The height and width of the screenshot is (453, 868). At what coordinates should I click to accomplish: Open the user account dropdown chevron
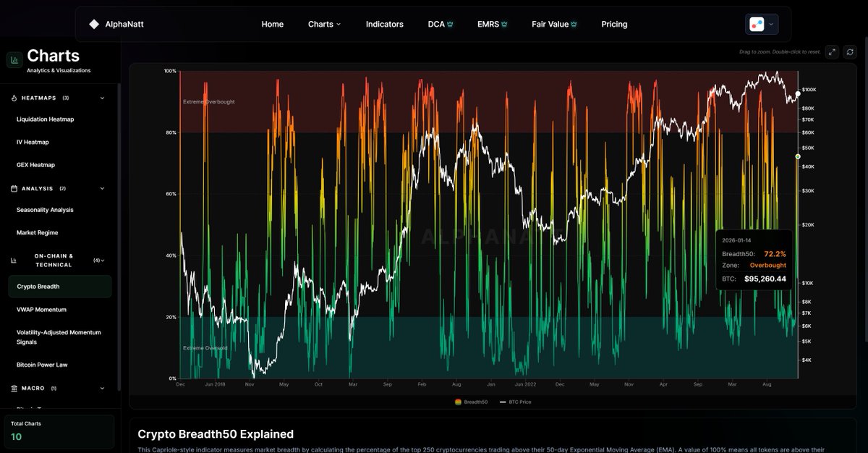(x=771, y=24)
